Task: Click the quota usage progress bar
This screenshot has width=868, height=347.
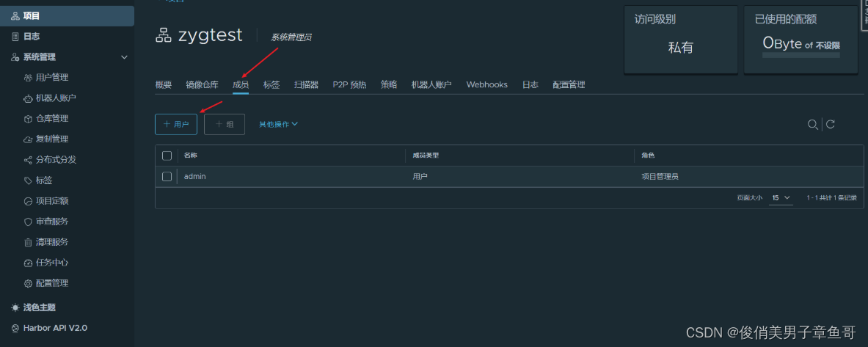Action: coord(801,55)
